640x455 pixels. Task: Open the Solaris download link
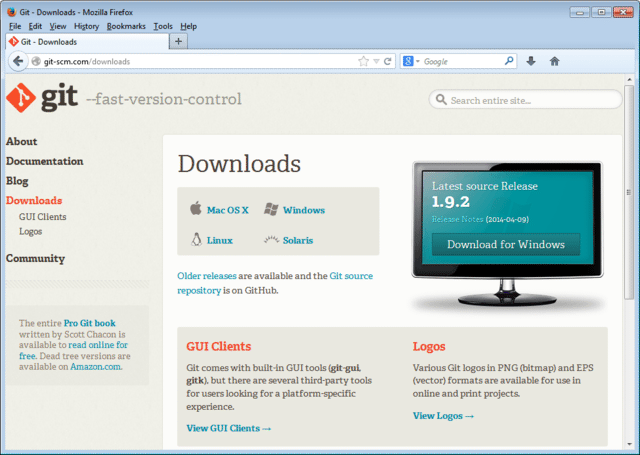(x=298, y=240)
